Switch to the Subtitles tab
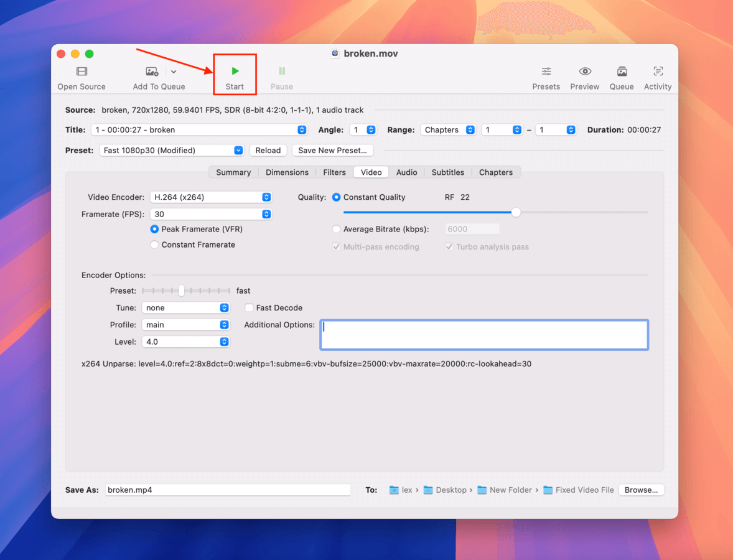This screenshot has width=733, height=560. [448, 172]
